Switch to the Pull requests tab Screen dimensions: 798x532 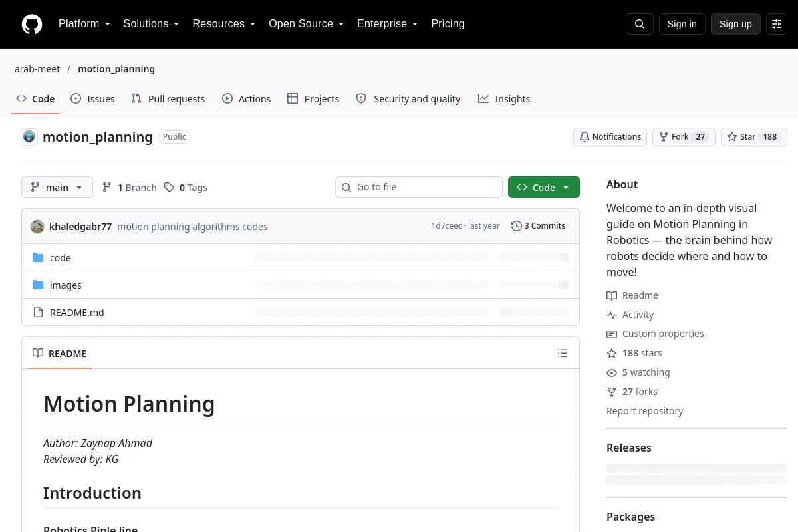coord(168,99)
